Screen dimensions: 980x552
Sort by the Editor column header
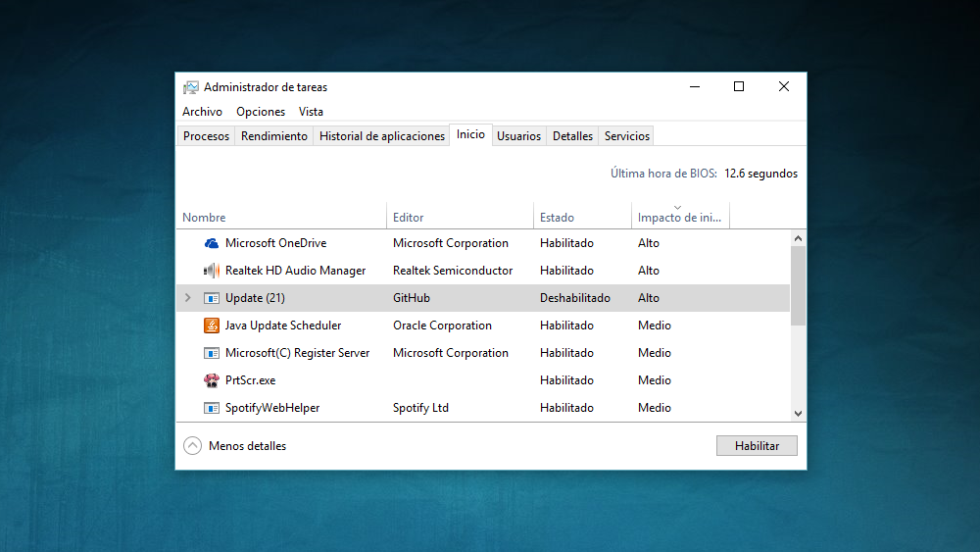pyautogui.click(x=460, y=217)
